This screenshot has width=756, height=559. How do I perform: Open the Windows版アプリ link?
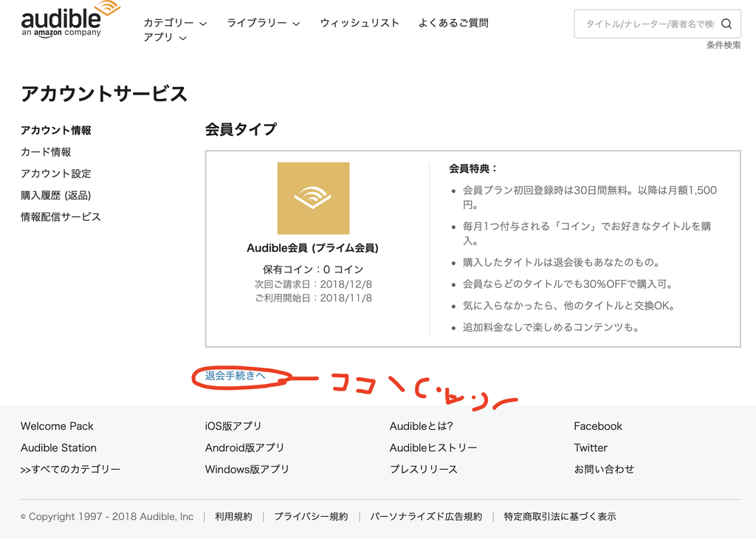coord(247,470)
